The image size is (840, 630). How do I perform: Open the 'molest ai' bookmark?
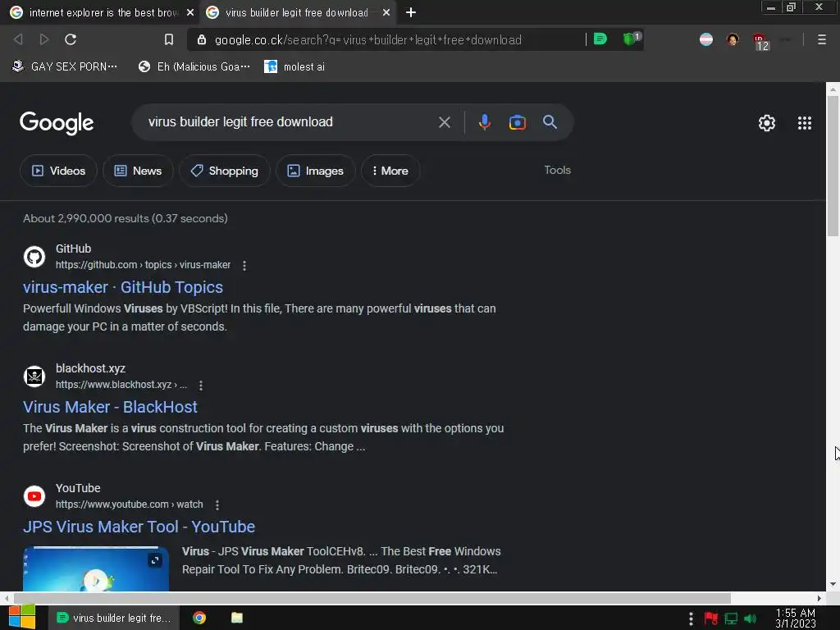294,66
